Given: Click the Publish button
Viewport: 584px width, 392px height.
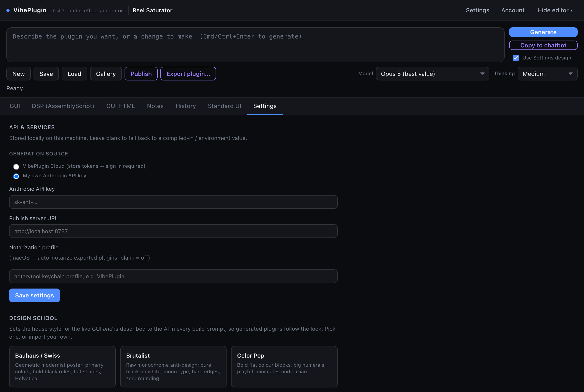Looking at the screenshot, I should point(141,74).
